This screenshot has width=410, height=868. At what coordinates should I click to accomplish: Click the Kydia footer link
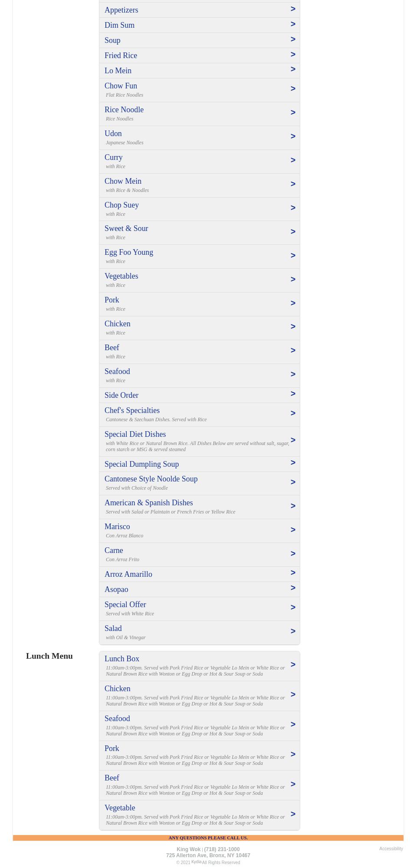pos(196,861)
